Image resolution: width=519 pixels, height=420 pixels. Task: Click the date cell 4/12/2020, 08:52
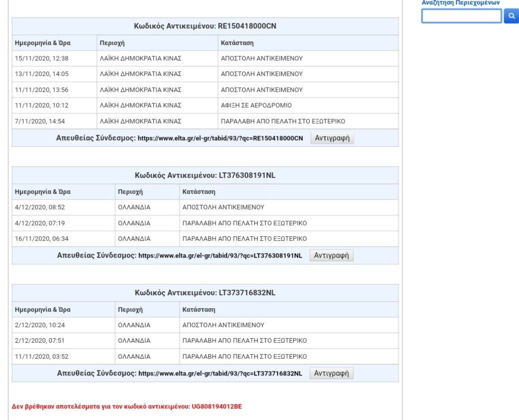click(63, 207)
